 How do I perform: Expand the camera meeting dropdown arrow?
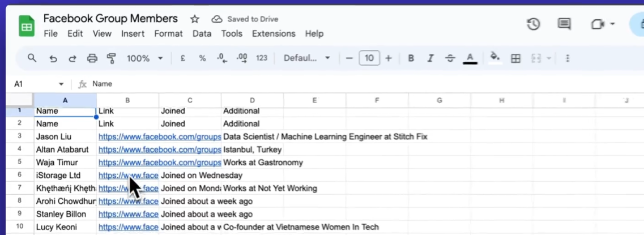coord(612,24)
